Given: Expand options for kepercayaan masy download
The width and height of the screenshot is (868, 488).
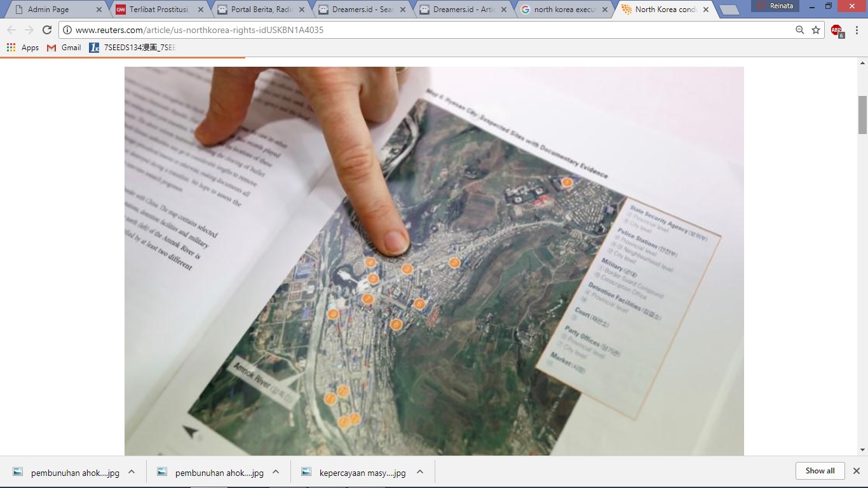Looking at the screenshot, I should (x=420, y=472).
